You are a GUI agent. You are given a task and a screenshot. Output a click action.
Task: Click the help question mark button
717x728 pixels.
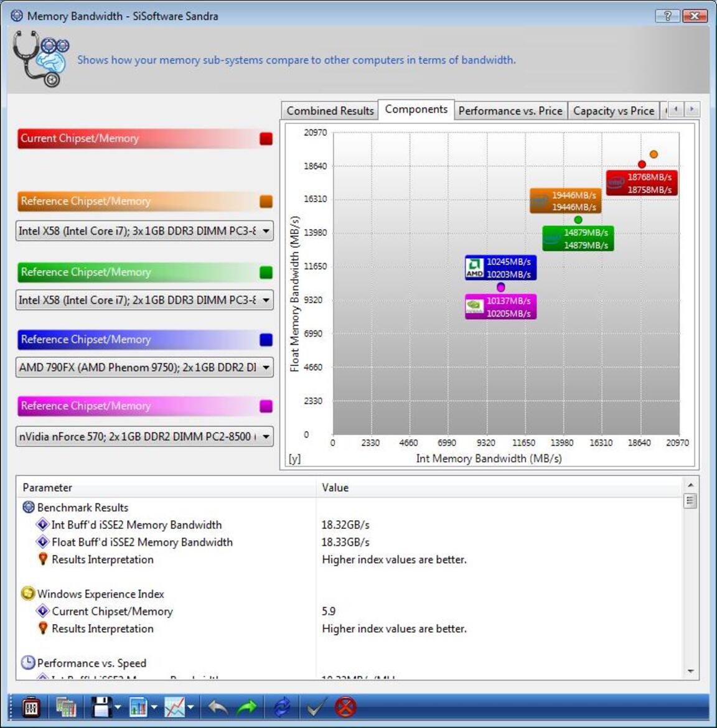click(667, 16)
